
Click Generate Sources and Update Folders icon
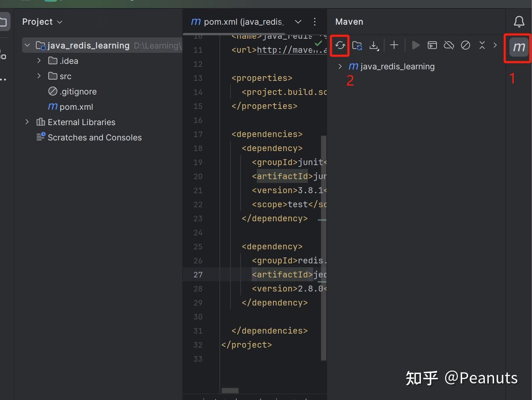click(357, 45)
